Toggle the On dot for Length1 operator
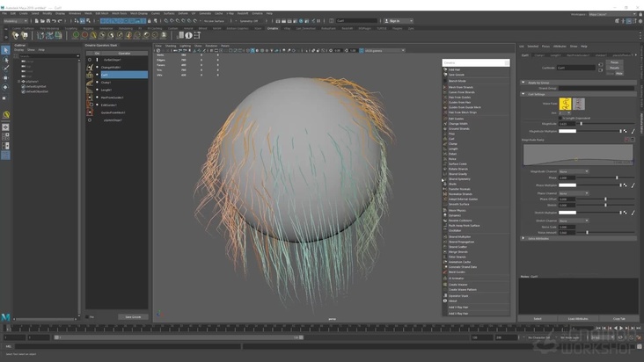 point(98,90)
